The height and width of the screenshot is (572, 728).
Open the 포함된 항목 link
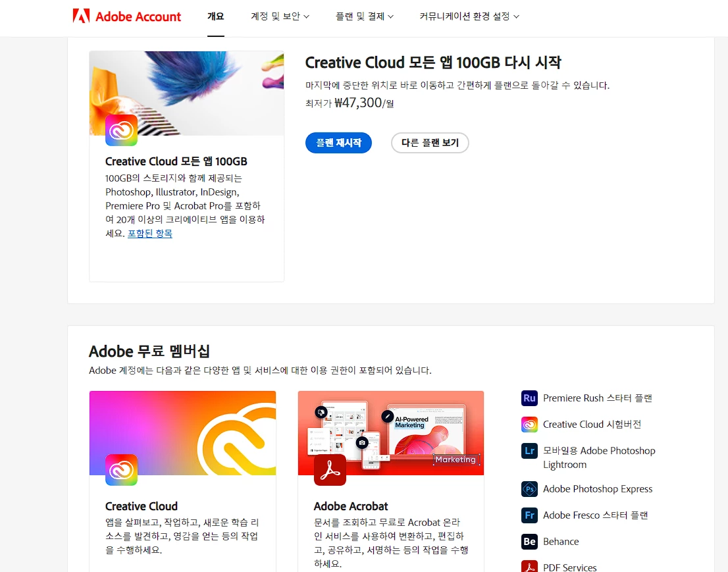click(x=150, y=234)
